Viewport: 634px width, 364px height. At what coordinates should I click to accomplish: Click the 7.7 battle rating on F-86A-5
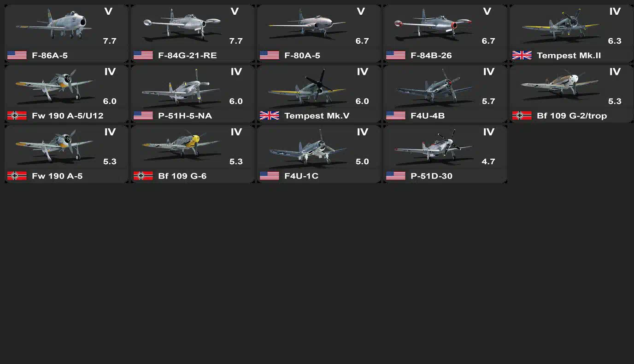[110, 41]
